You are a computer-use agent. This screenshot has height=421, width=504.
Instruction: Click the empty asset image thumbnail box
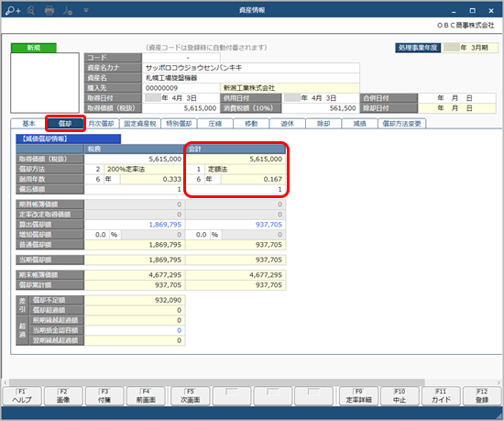coord(45,83)
